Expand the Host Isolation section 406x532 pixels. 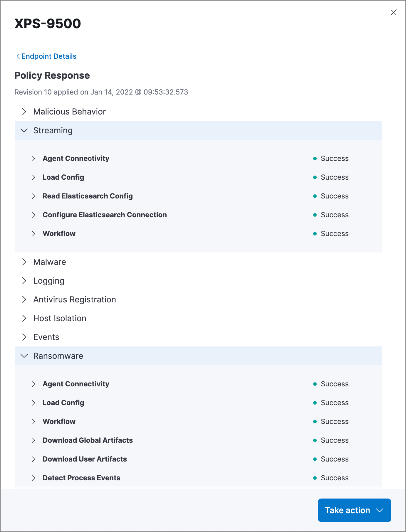[x=24, y=318]
